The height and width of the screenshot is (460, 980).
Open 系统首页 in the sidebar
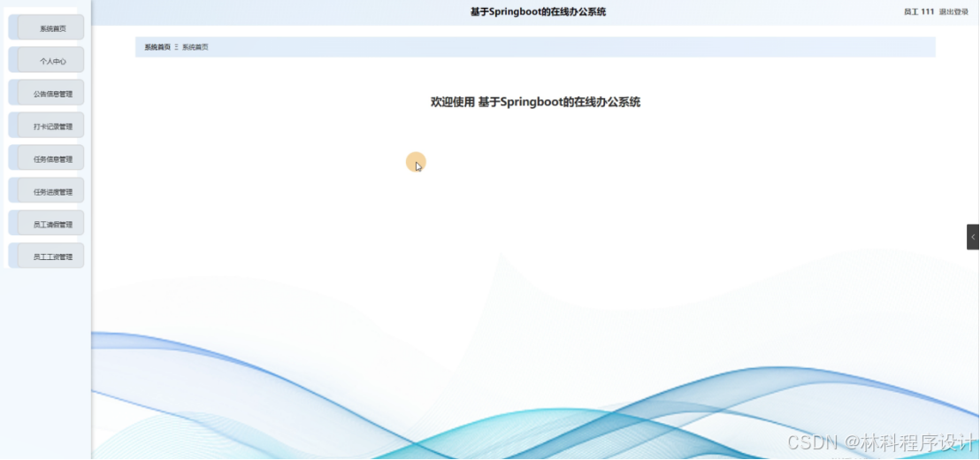pyautogui.click(x=46, y=27)
